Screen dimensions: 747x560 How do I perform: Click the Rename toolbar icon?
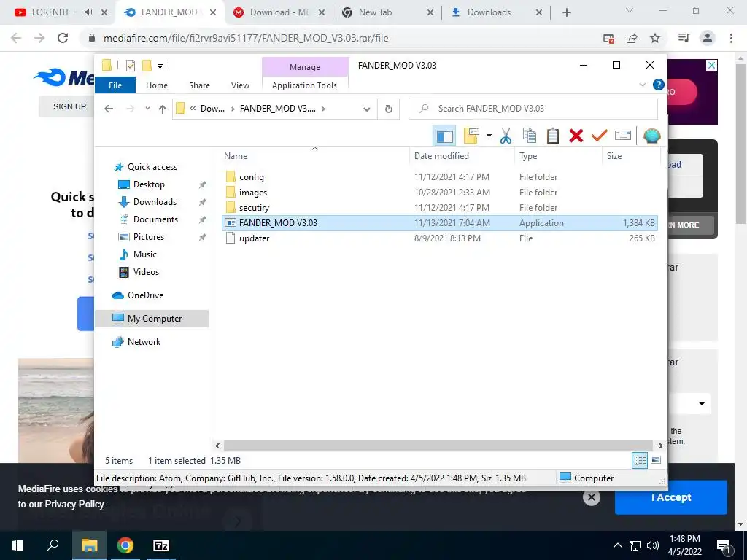point(623,136)
